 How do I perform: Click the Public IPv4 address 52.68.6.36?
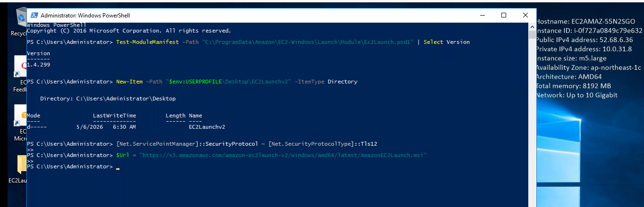point(584,40)
